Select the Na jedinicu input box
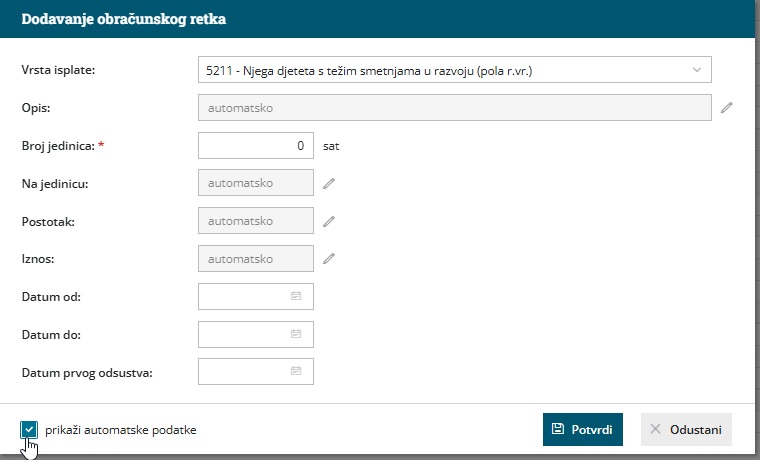This screenshot has width=760, height=460. (x=255, y=183)
